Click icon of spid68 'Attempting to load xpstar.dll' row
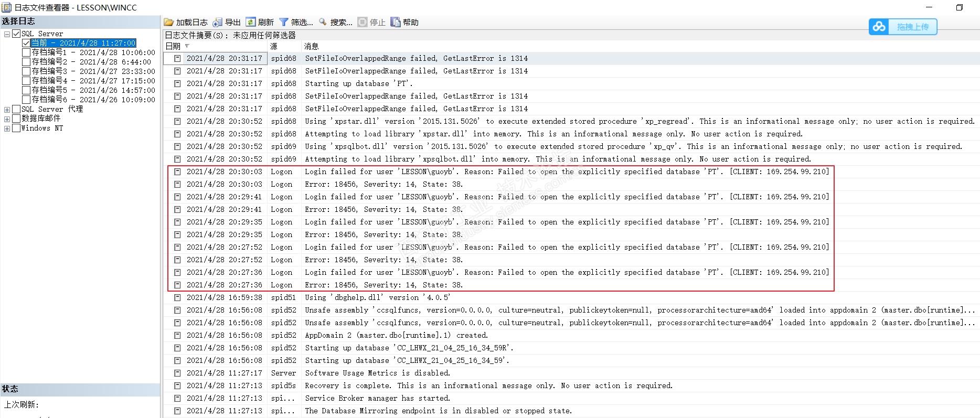Screen dimensions: 980x418 [177, 134]
